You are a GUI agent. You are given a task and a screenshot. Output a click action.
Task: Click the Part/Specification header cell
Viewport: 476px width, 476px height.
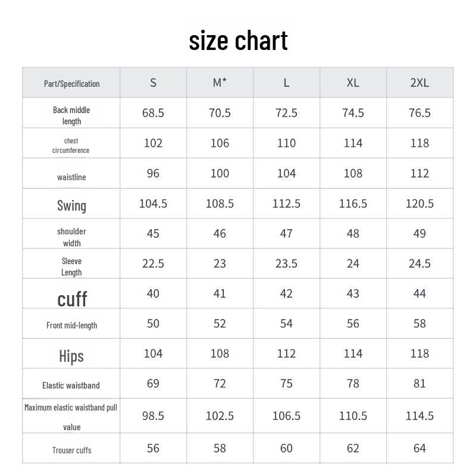(71, 83)
